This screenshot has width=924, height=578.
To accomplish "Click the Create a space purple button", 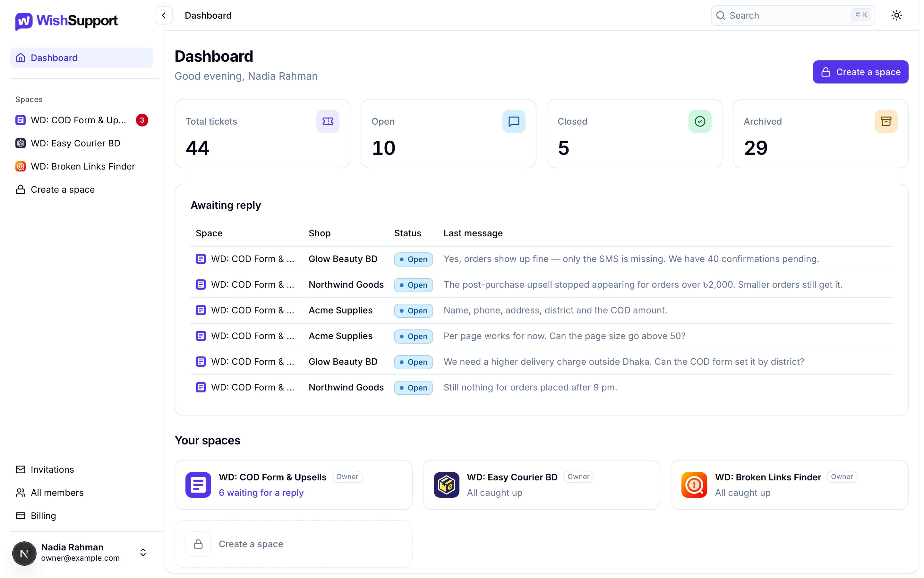I will [x=860, y=72].
